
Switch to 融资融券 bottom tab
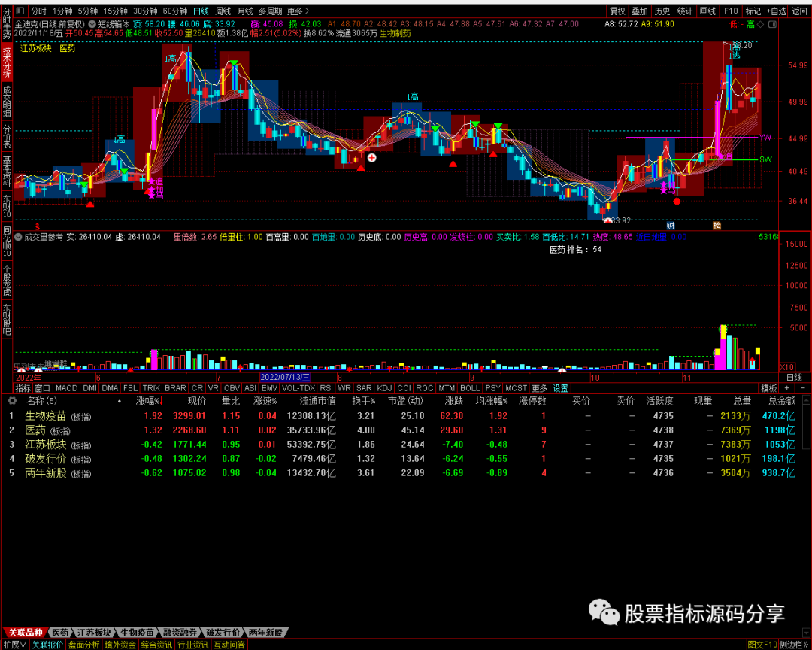click(x=180, y=633)
